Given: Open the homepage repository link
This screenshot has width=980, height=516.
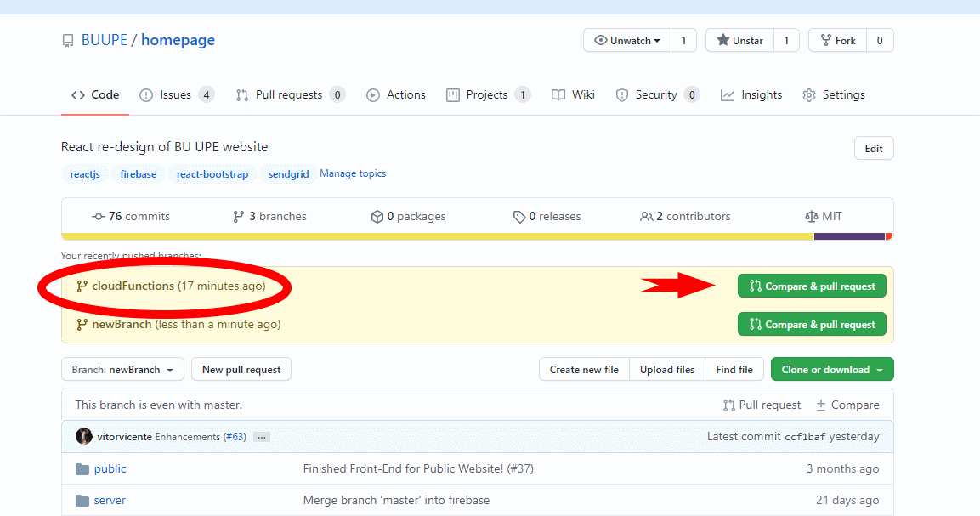Looking at the screenshot, I should 178,40.
